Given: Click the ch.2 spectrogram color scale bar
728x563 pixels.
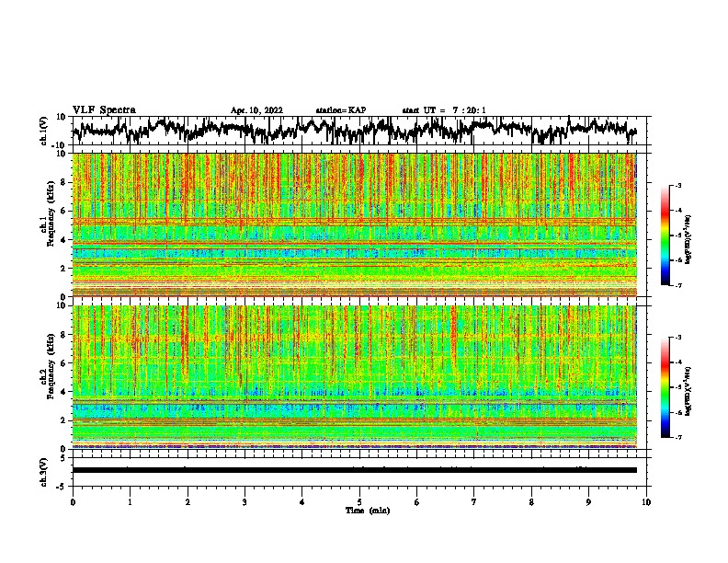Looking at the screenshot, I should click(x=665, y=387).
